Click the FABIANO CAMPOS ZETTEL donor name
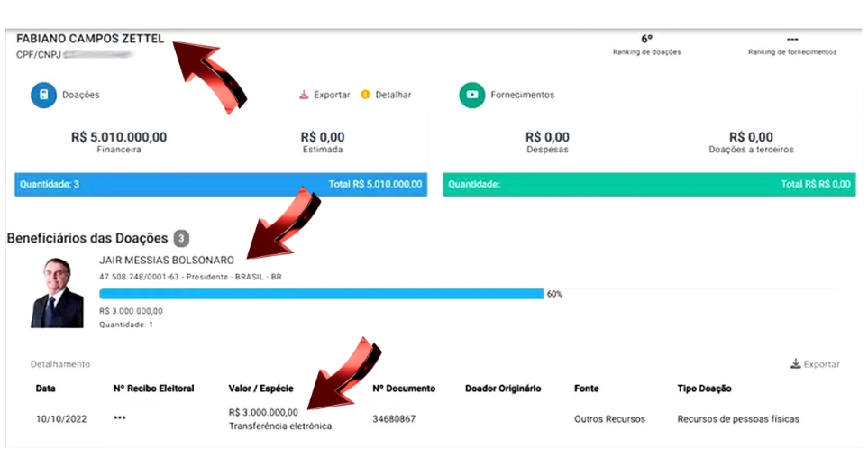The width and height of the screenshot is (868, 476). pos(90,39)
